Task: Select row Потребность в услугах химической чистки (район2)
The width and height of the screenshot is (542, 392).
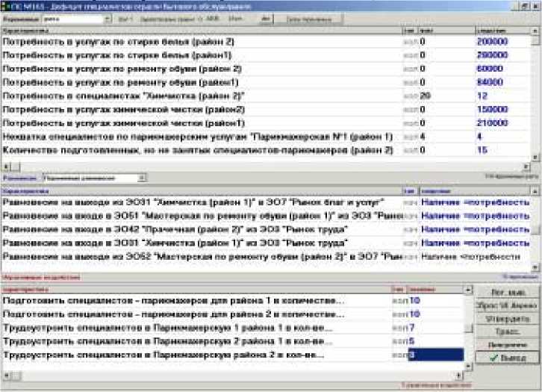Action: pyautogui.click(x=266, y=110)
